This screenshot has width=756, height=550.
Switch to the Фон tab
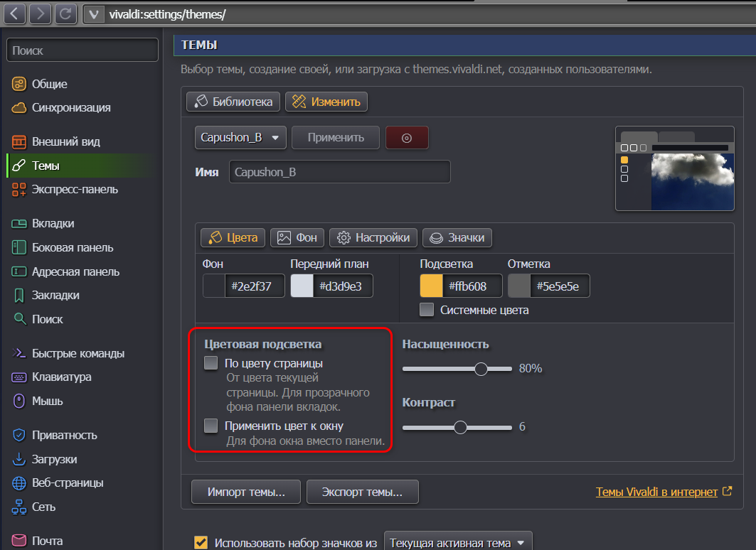[297, 237]
